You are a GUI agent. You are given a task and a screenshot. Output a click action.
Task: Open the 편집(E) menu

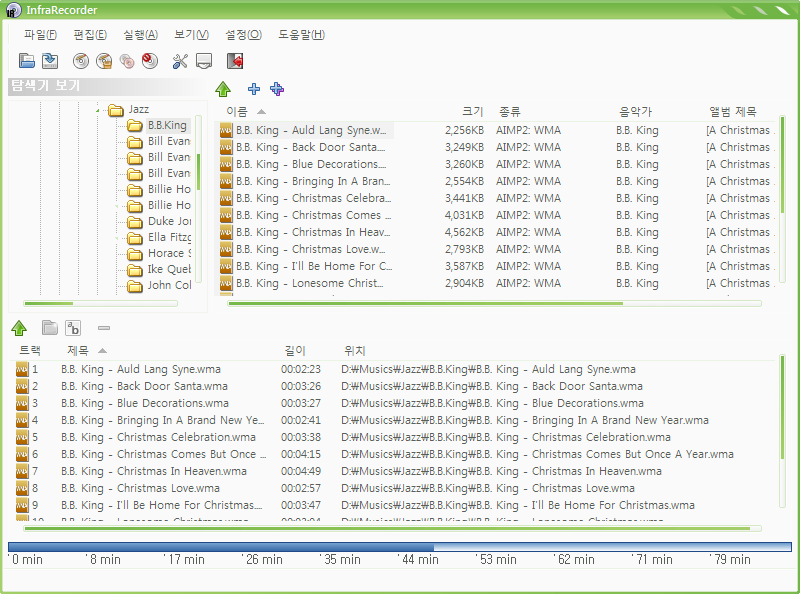click(90, 35)
